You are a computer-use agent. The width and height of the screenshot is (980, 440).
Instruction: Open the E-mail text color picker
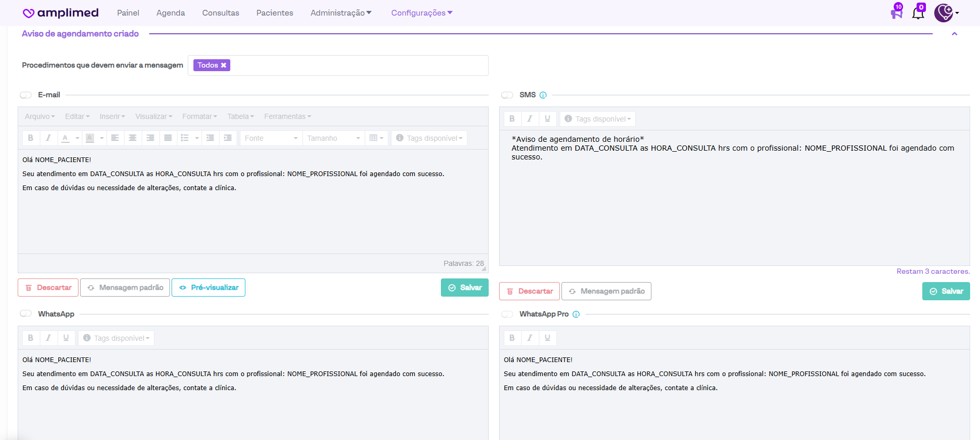[x=77, y=138]
